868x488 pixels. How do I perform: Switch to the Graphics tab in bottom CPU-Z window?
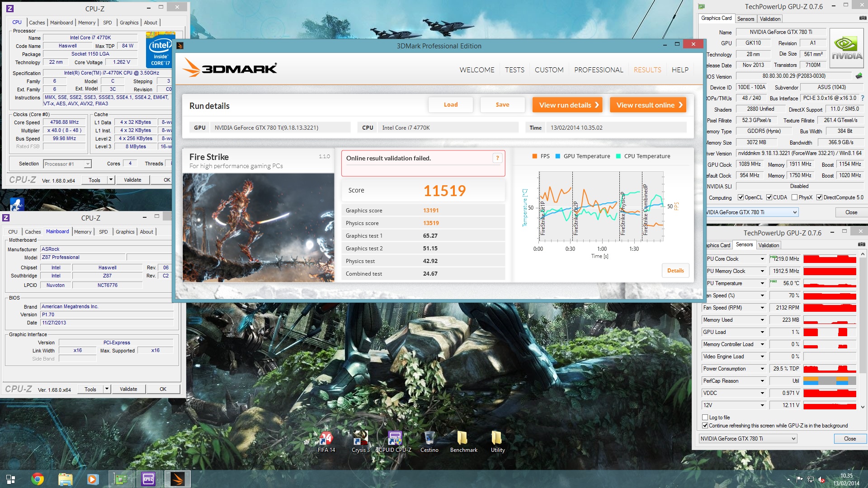[125, 232]
